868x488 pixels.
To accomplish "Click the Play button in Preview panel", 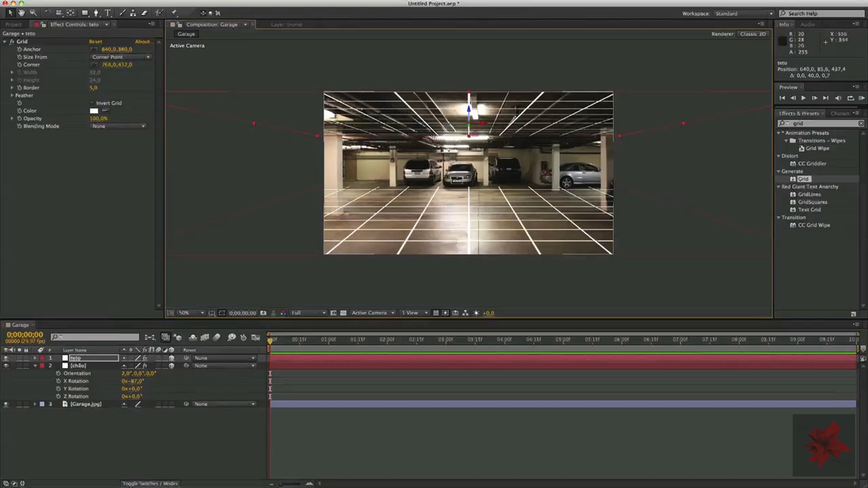I will (x=803, y=98).
